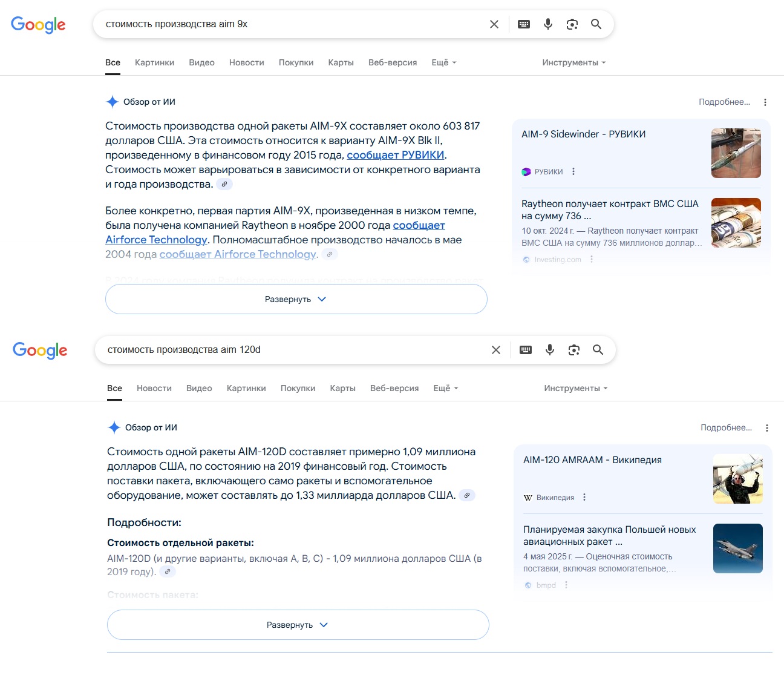
Task: Open the Картинки tab in the aim 120d results
Action: [246, 388]
